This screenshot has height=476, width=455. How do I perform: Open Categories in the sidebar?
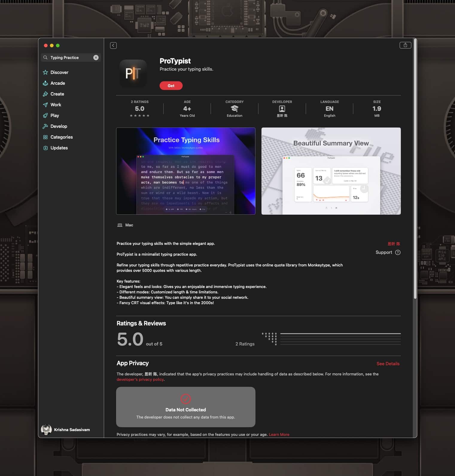click(61, 137)
